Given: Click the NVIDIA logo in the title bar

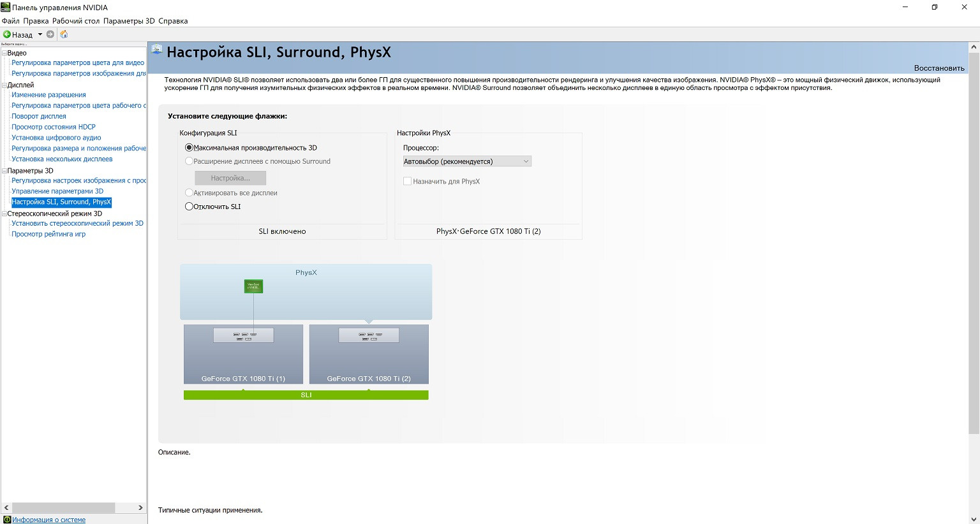Looking at the screenshot, I should (6, 7).
